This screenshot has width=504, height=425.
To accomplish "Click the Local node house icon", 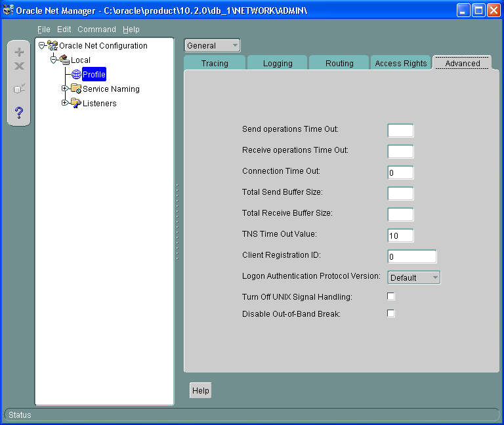I will 64,60.
